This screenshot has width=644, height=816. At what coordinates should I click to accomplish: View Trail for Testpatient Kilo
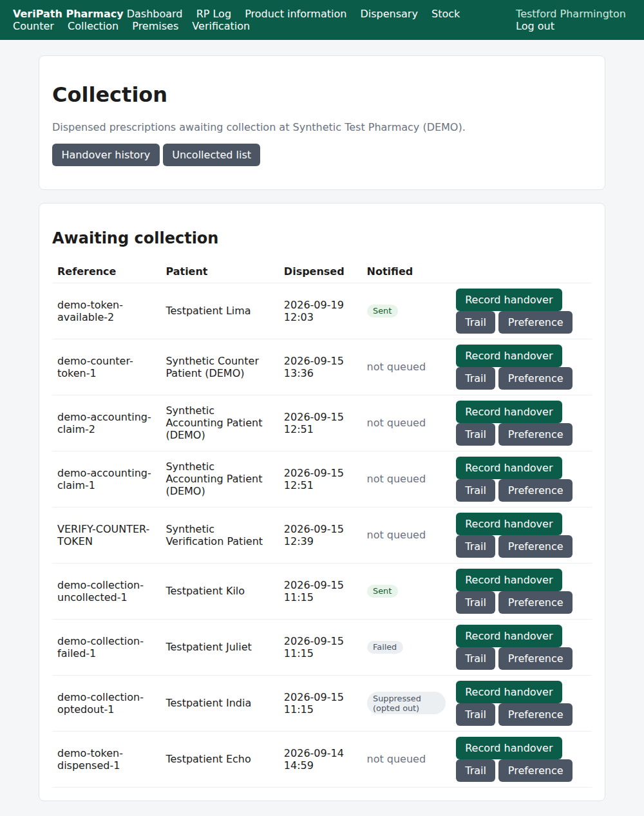coord(475,602)
